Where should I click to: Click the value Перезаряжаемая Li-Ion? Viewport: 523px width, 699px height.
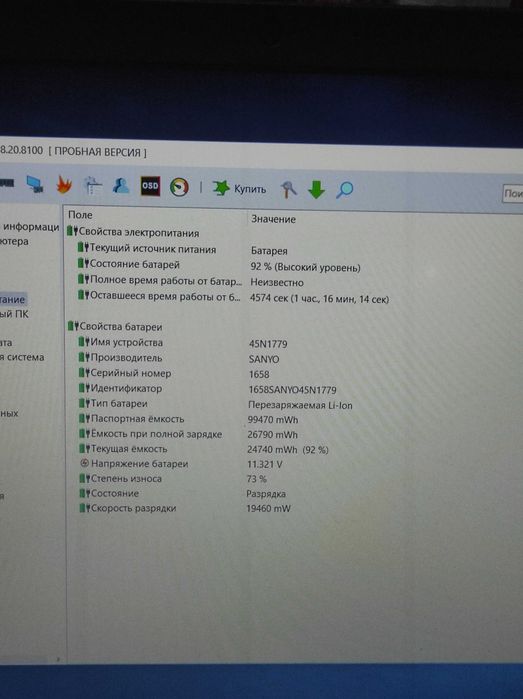pyautogui.click(x=300, y=405)
